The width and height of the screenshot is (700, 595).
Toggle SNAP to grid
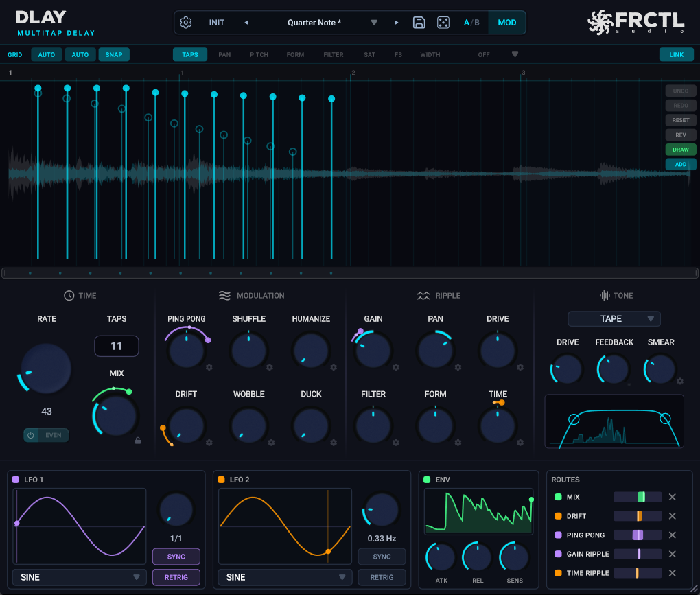(x=114, y=54)
